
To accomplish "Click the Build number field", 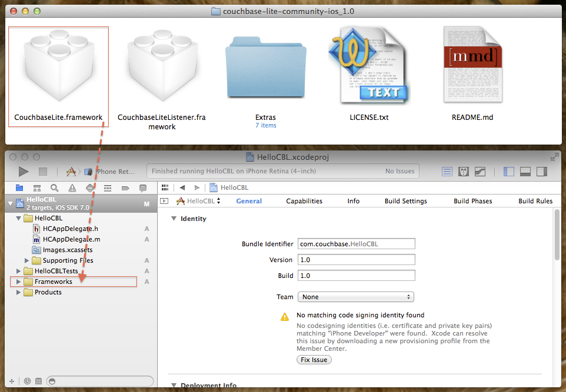I will (x=357, y=276).
